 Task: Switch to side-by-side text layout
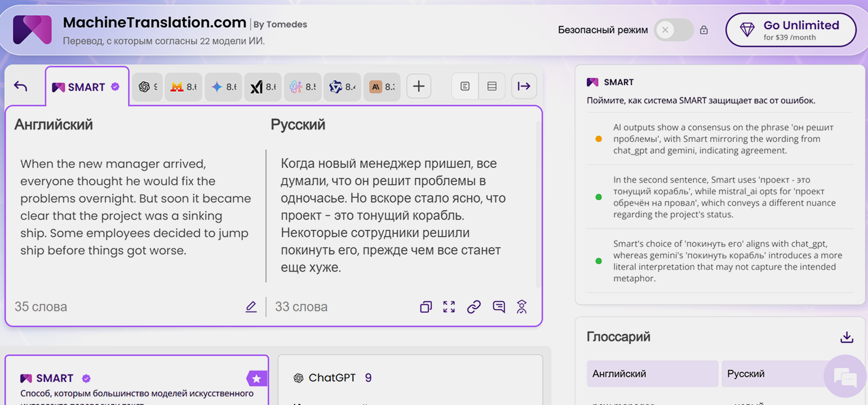(465, 86)
